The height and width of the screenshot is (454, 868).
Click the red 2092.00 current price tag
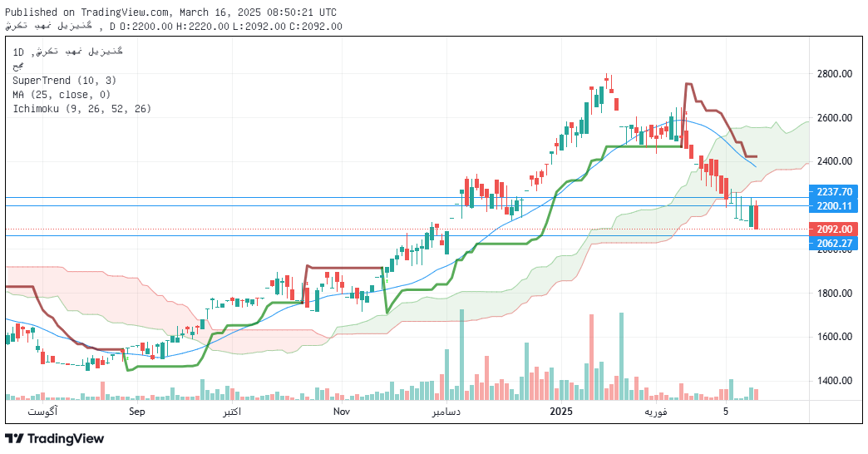tap(835, 229)
